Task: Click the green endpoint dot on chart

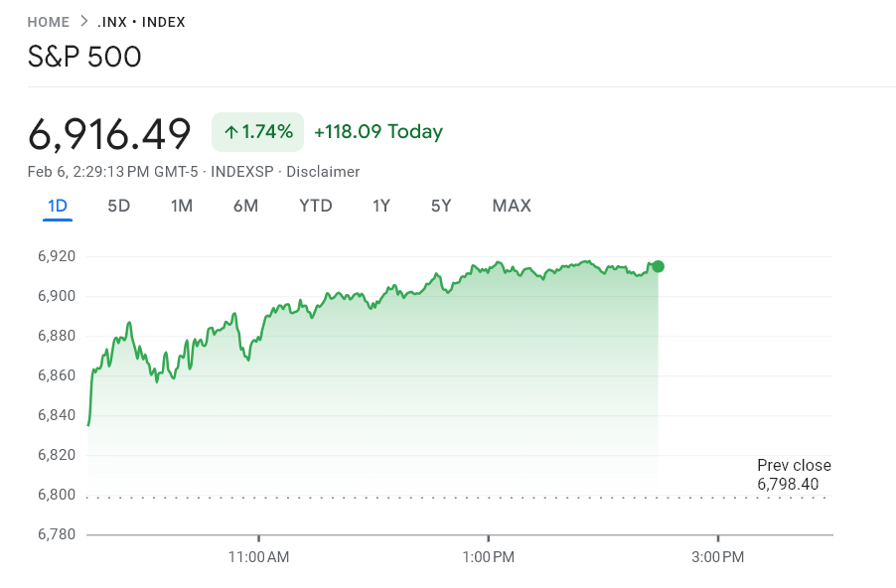Action: click(657, 265)
